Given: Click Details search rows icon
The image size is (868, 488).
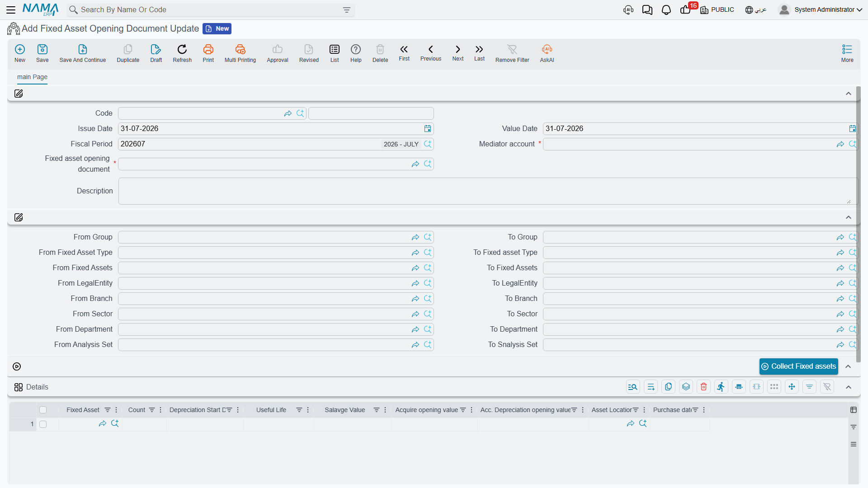Looking at the screenshot, I should coord(633,387).
